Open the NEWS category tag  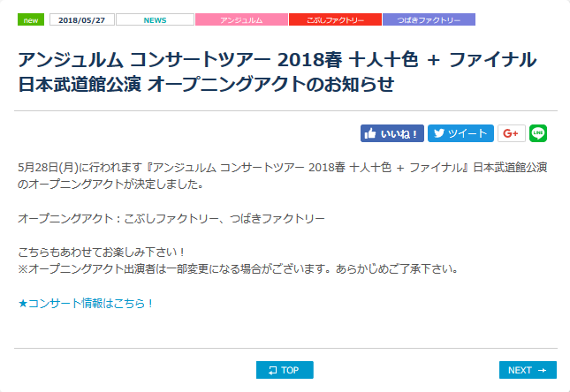[155, 19]
